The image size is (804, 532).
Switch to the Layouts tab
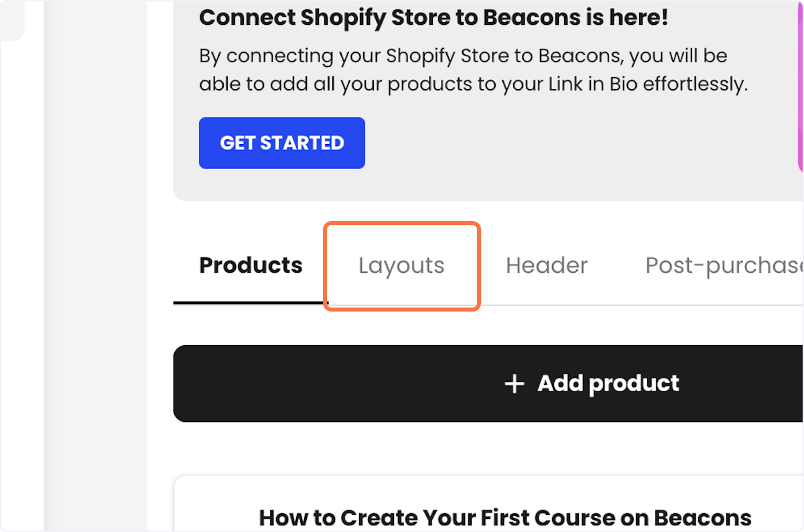(x=401, y=265)
